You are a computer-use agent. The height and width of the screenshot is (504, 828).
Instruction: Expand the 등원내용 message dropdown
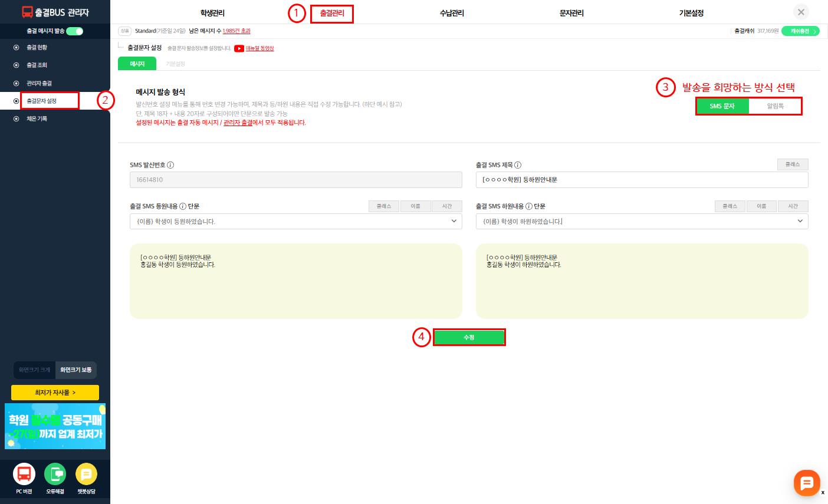click(454, 221)
